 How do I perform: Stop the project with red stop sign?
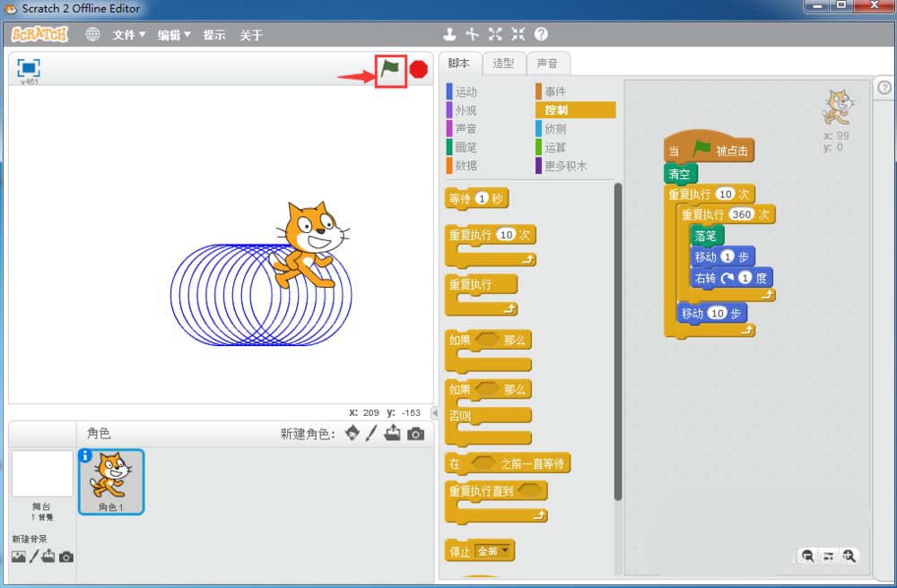[419, 70]
